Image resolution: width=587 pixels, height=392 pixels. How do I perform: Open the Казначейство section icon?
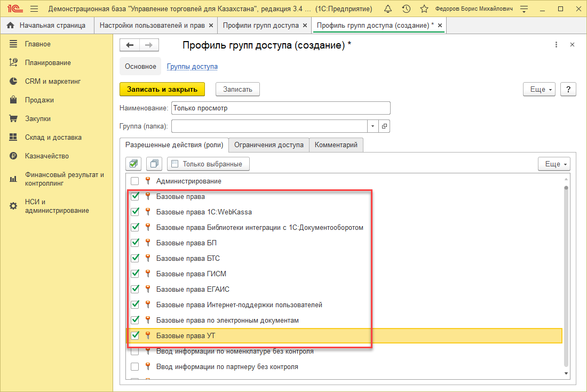coord(13,156)
